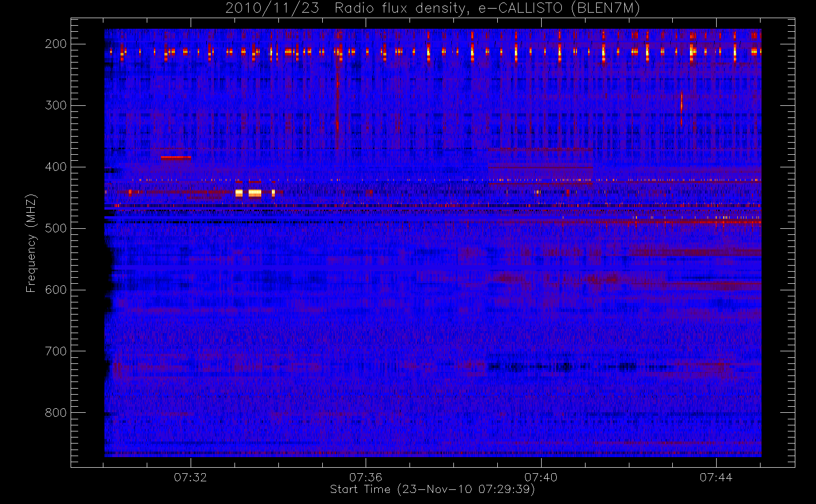Click the 'Frequency (MHz)' y-axis label
This screenshot has width=816, height=504.
[x=31, y=243]
